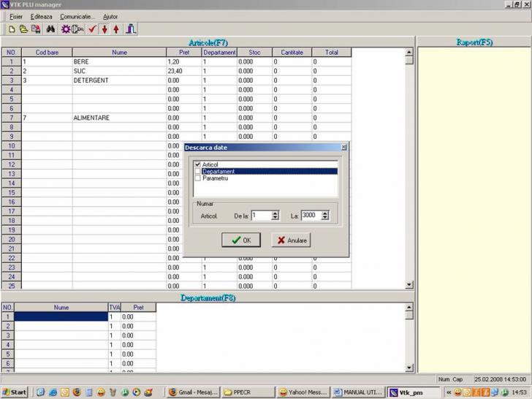Click the Raport(F5) panel title
The height and width of the screenshot is (399, 532).
click(x=474, y=42)
